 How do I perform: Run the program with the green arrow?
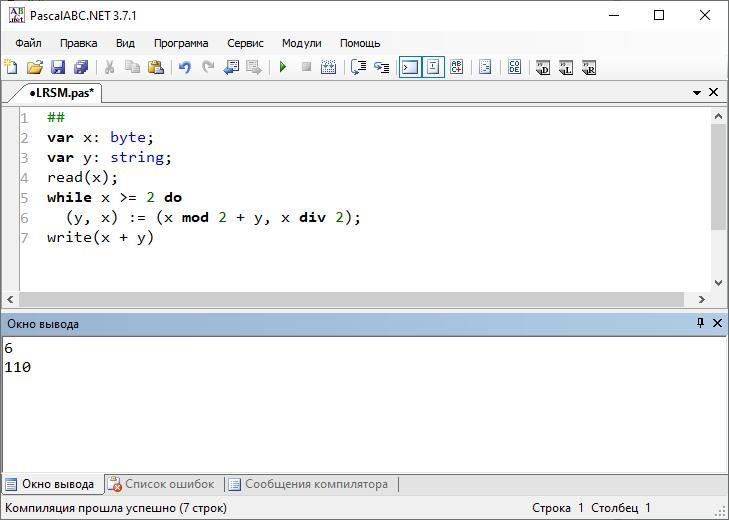click(283, 67)
